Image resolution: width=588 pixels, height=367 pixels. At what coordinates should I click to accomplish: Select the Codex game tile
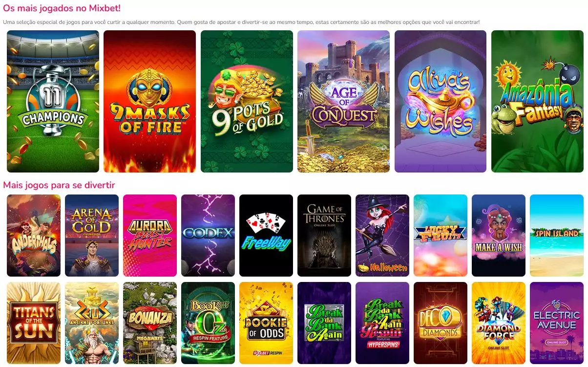(x=208, y=236)
